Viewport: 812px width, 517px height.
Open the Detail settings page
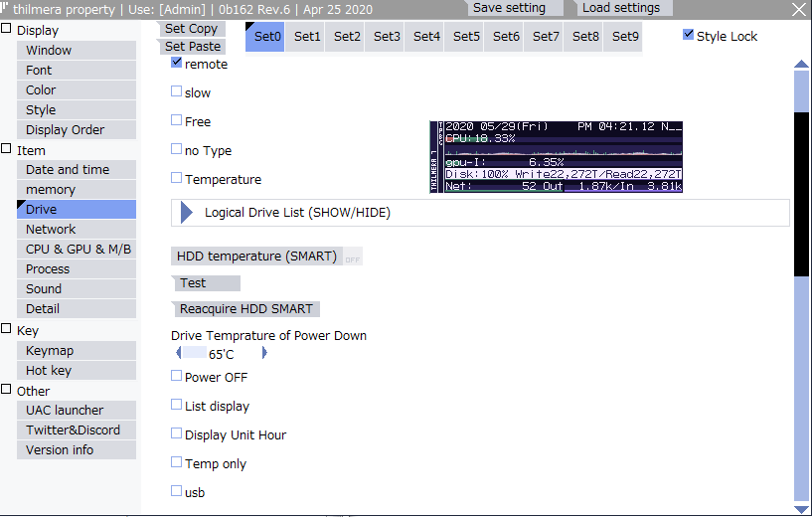click(x=77, y=309)
